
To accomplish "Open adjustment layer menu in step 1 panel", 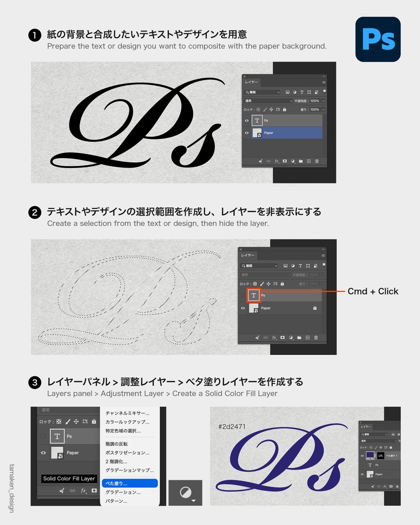I will [x=293, y=161].
